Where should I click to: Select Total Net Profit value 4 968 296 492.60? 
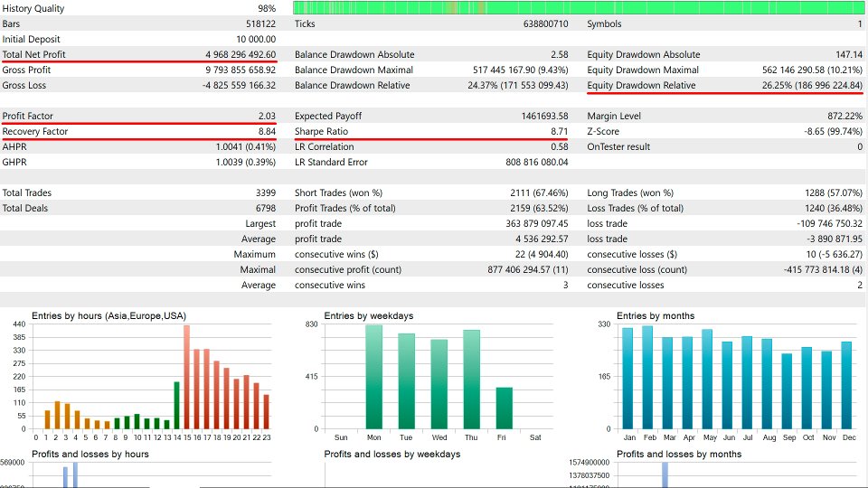click(x=241, y=54)
